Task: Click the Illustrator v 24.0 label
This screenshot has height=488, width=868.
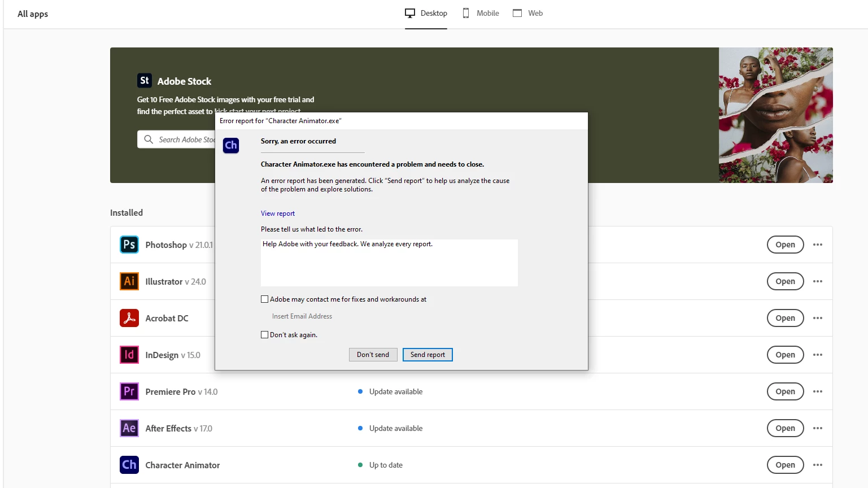Action: tap(176, 281)
